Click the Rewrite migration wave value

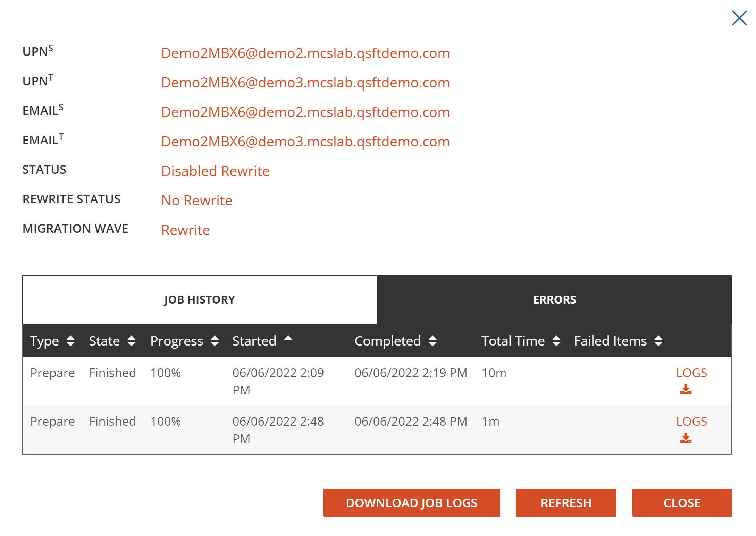point(185,230)
